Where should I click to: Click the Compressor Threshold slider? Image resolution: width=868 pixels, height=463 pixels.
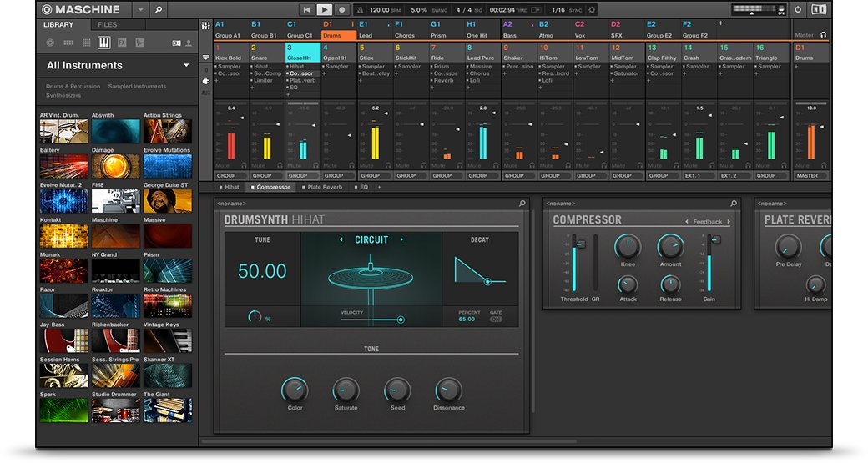(575, 264)
